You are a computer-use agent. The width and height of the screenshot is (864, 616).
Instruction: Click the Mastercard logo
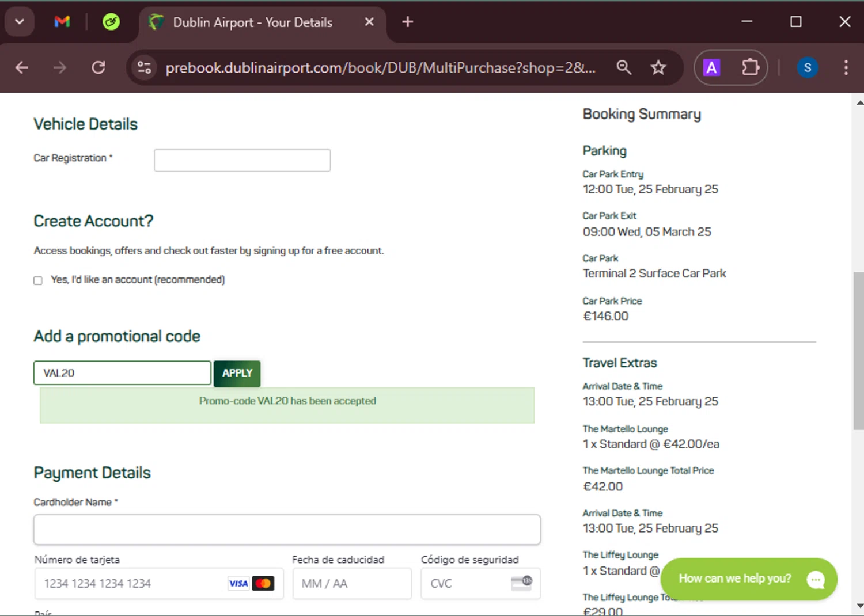click(x=263, y=584)
